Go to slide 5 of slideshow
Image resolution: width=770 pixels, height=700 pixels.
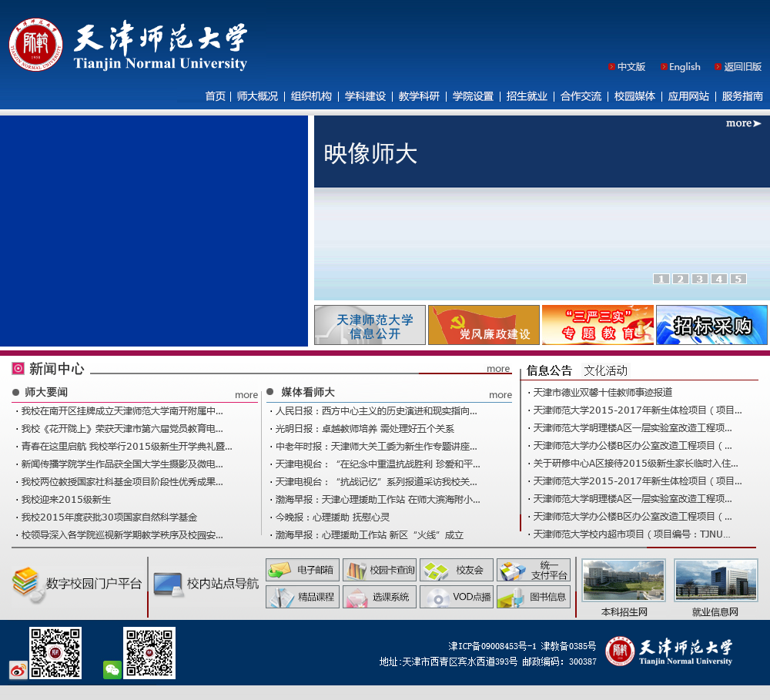point(738,279)
